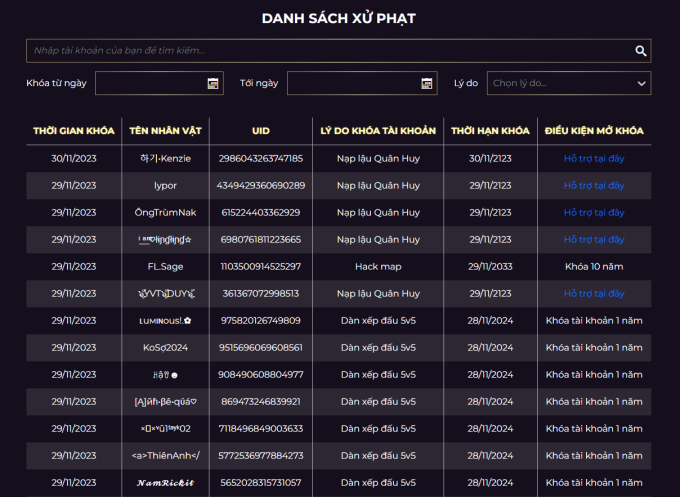Click the ĐIỀU KIỆN MỞ KHÓA header

point(593,131)
